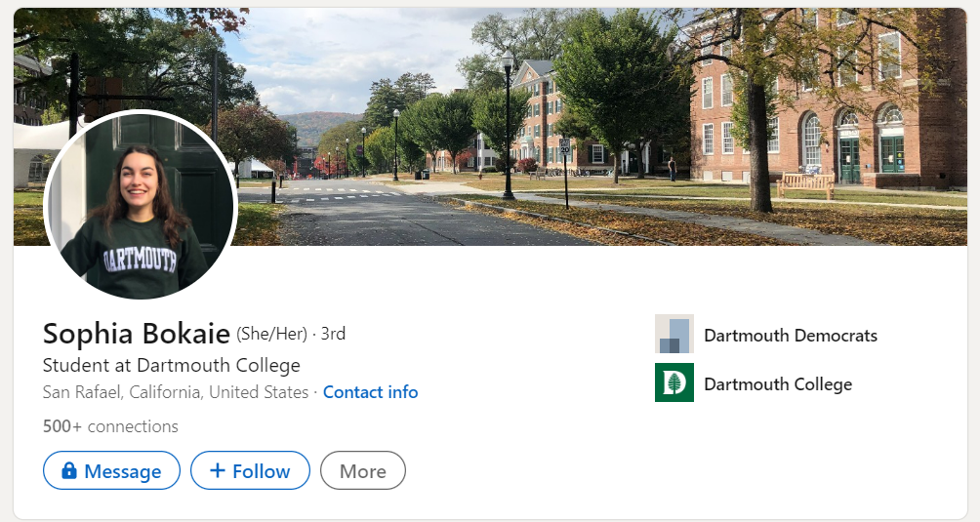
Task: Follow Sophia Bokaie
Action: tap(250, 471)
